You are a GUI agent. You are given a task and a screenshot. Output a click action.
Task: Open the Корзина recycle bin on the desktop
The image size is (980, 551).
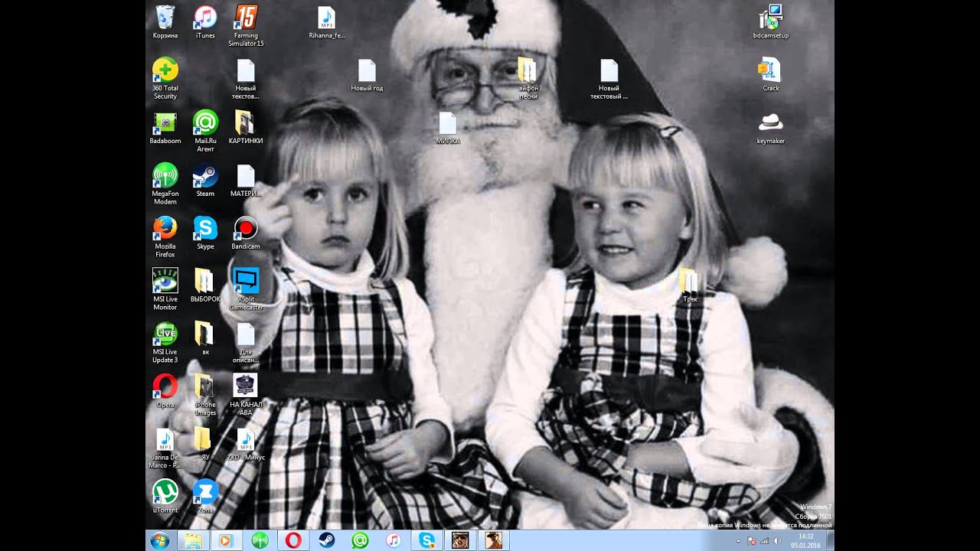click(165, 22)
